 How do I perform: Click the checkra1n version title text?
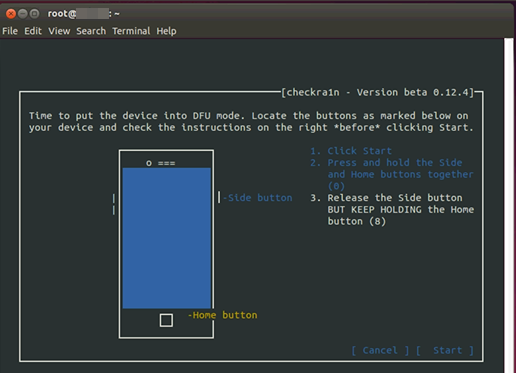coord(377,92)
